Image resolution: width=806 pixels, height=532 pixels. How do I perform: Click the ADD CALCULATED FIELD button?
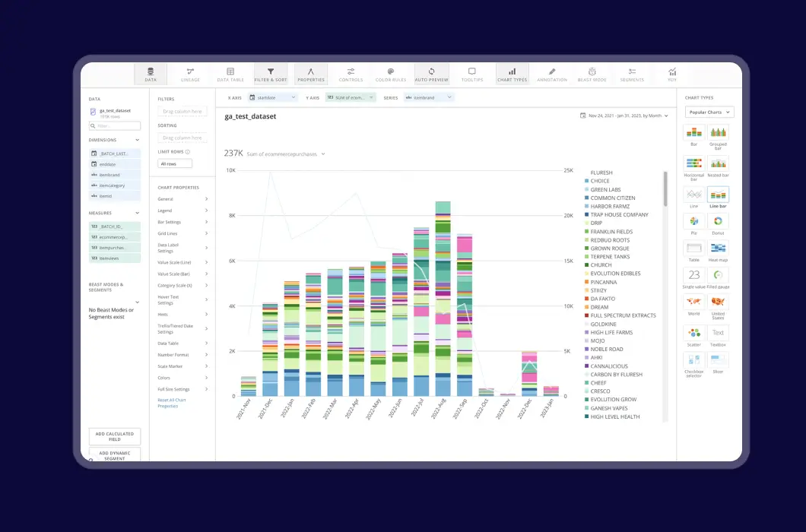[114, 436]
